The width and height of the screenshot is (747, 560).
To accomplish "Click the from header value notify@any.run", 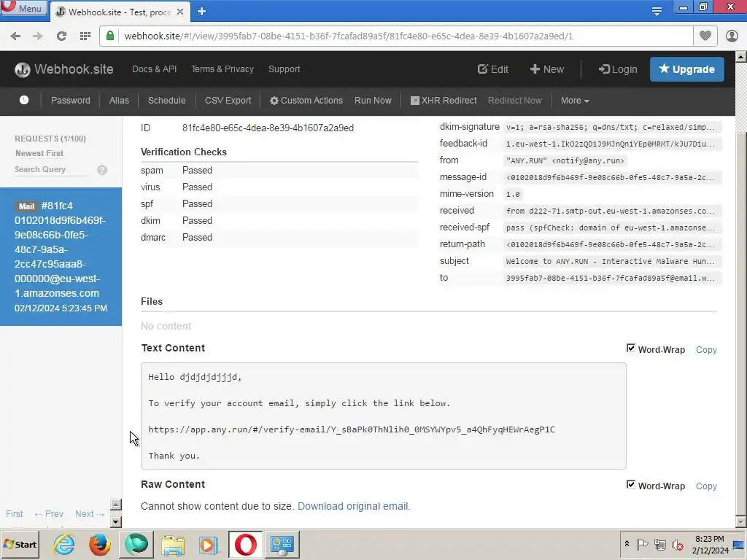I will [565, 161].
